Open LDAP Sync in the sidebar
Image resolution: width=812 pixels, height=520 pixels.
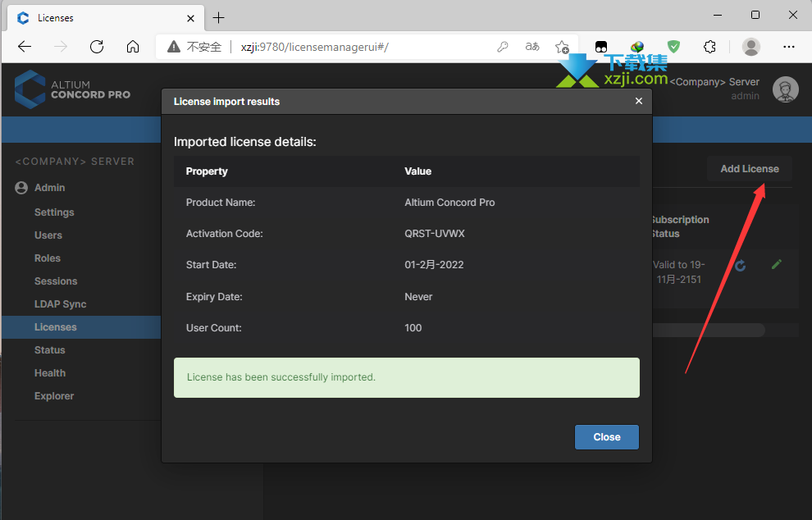tap(61, 304)
